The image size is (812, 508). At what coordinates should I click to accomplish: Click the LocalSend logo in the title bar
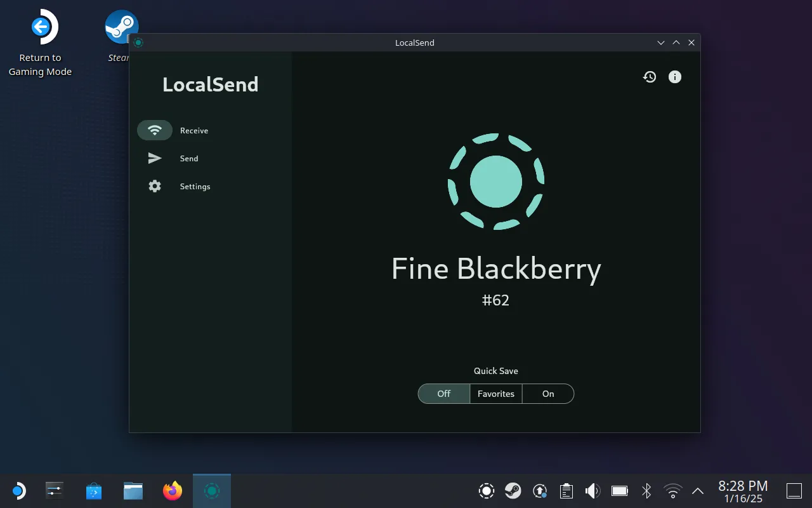pos(138,43)
